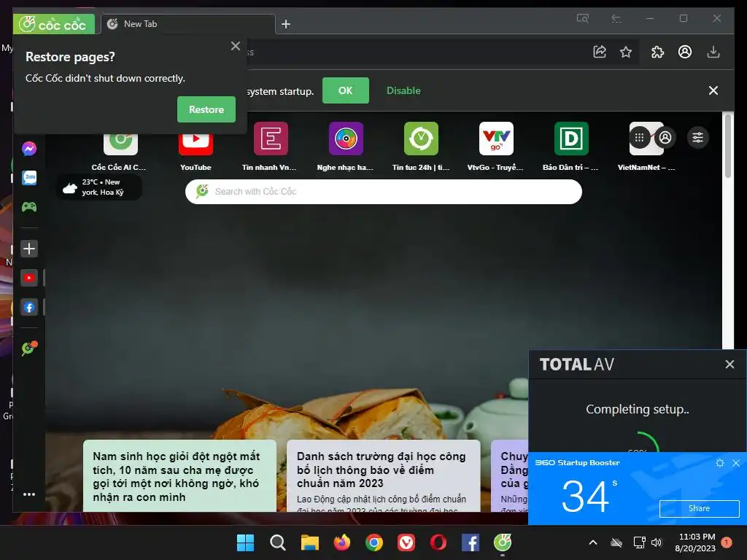Open the Cốc Cốc AI Chat shortcut tile
The height and width of the screenshot is (560, 747).
coord(120,147)
